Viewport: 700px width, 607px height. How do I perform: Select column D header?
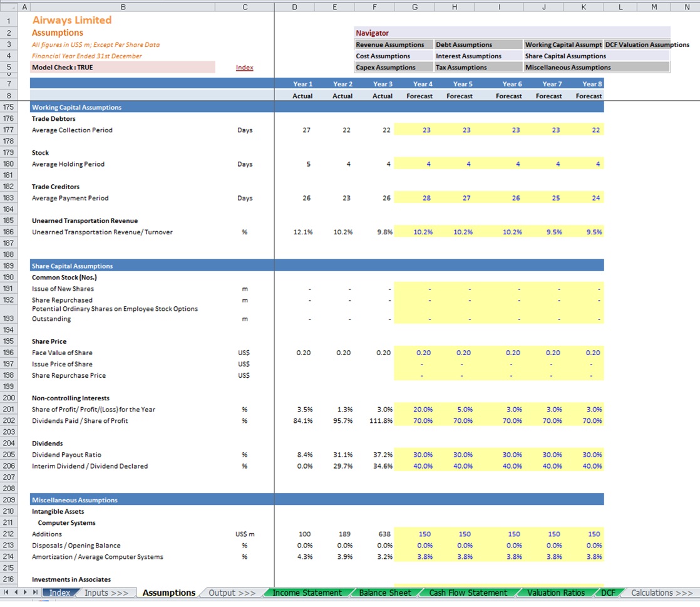pyautogui.click(x=294, y=7)
